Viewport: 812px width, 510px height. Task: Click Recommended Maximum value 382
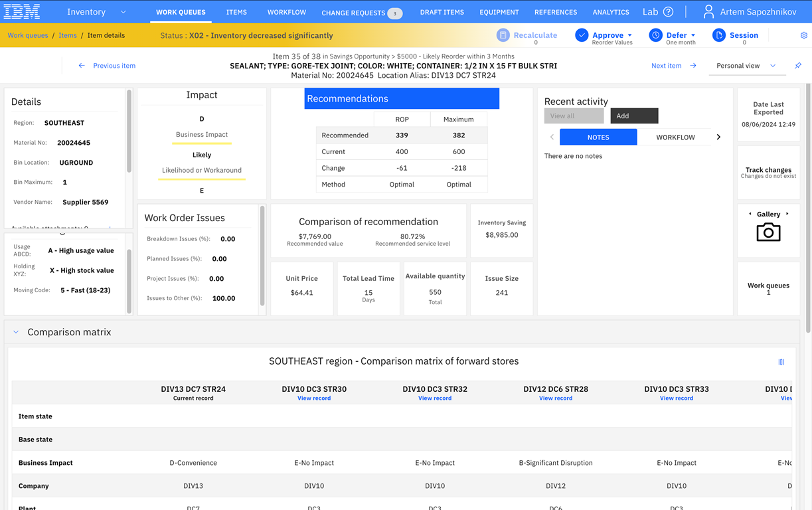pyautogui.click(x=458, y=135)
